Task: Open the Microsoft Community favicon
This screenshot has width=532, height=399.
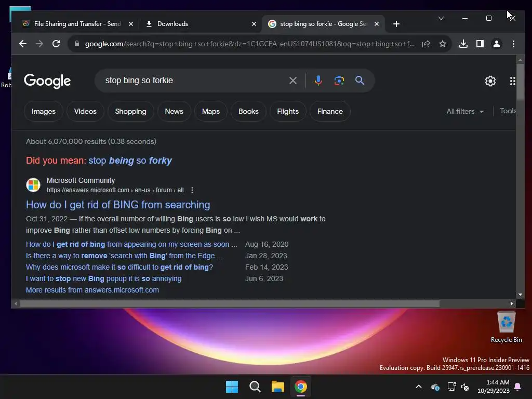Action: coord(33,185)
